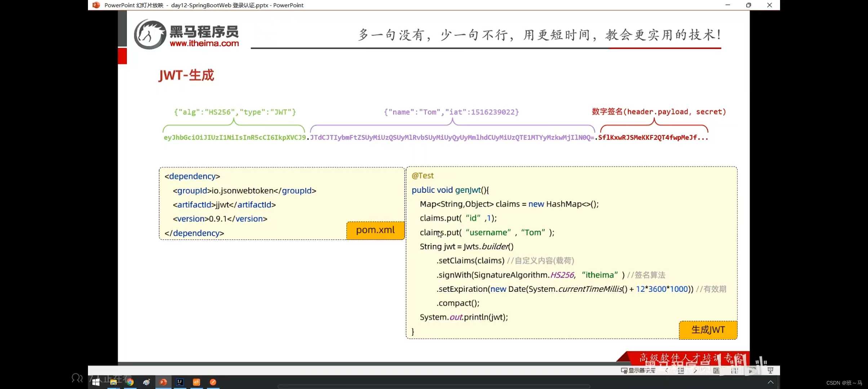Click the 生成JWT highlighted label

coord(707,330)
